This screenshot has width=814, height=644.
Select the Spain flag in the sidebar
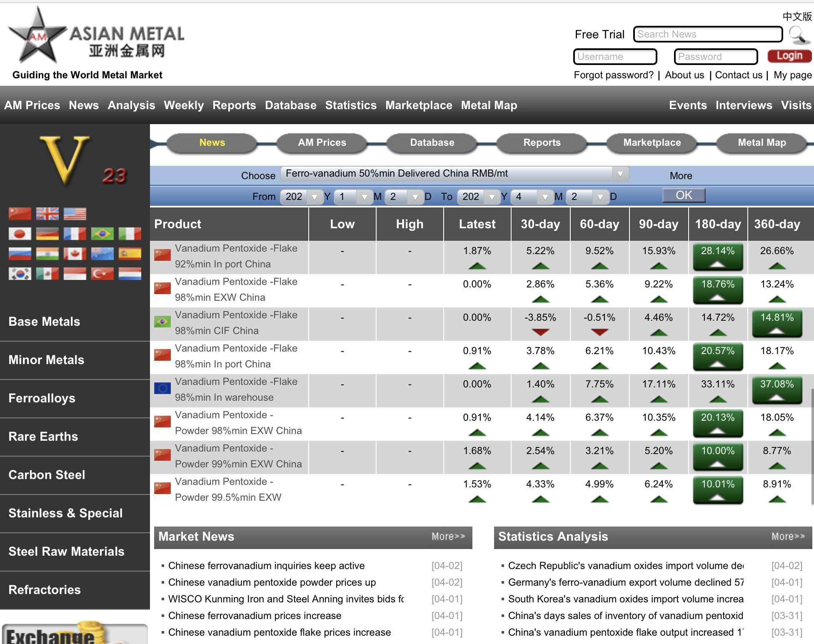pyautogui.click(x=130, y=254)
